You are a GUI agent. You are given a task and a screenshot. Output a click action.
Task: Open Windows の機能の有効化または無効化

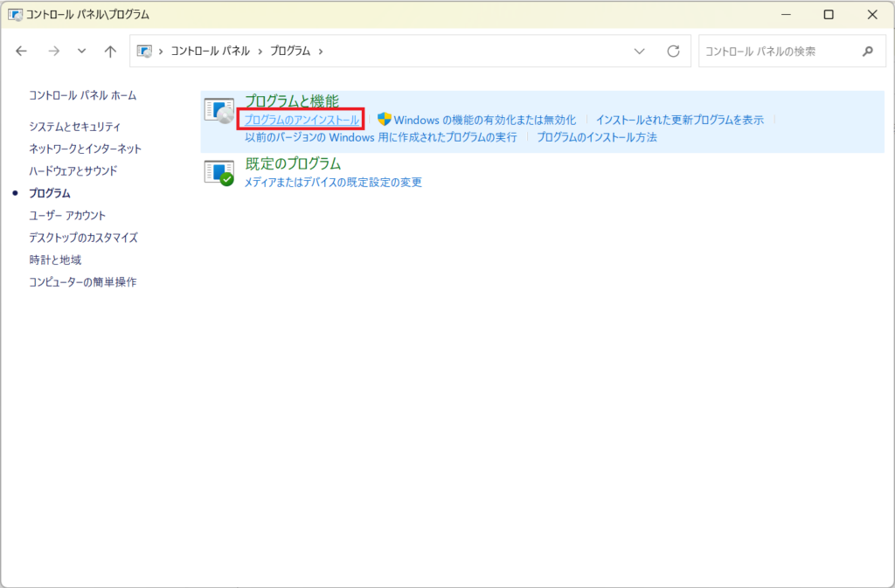tap(484, 120)
